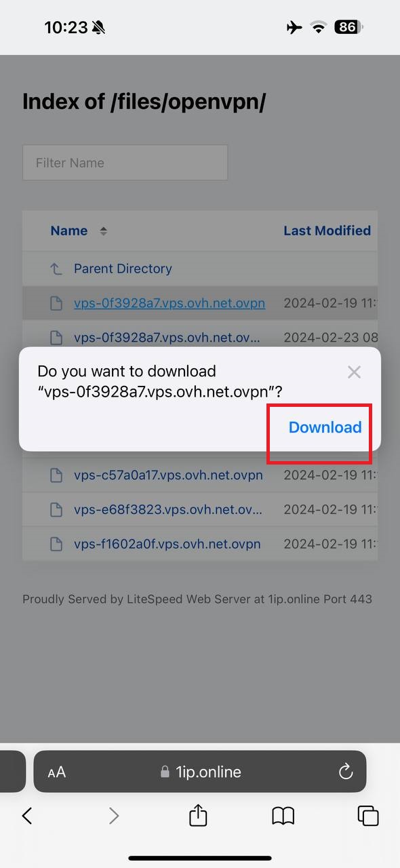Open the truncated vps-e68f3823.vps.ovh.net.ov... file link

coord(168,509)
